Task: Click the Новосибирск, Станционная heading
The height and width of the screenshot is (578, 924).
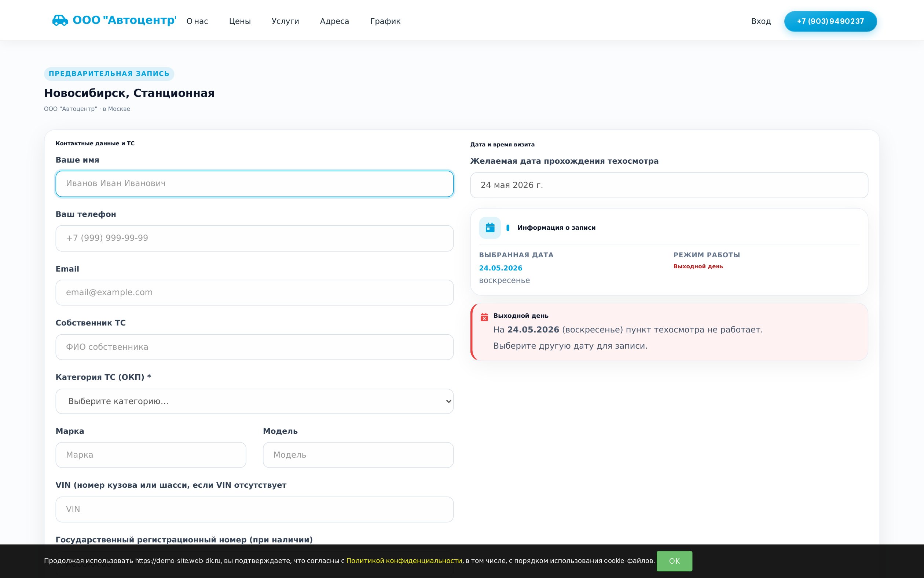Action: [129, 93]
